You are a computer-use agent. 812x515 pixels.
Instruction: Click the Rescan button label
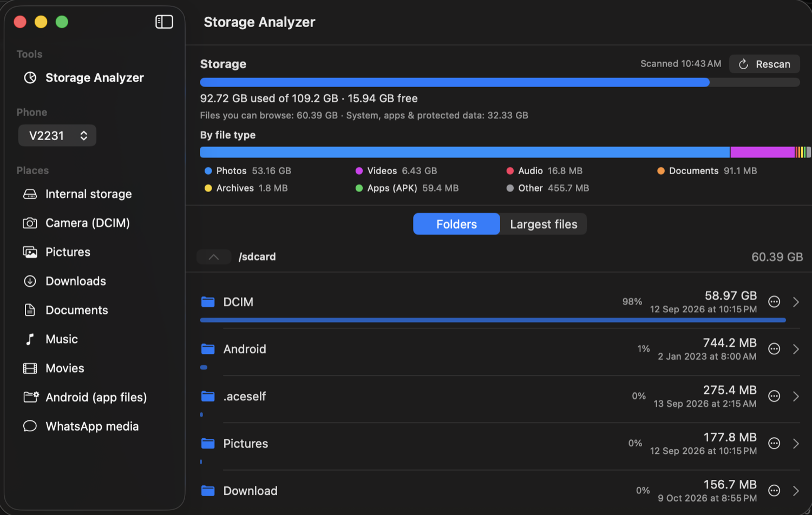[773, 64]
